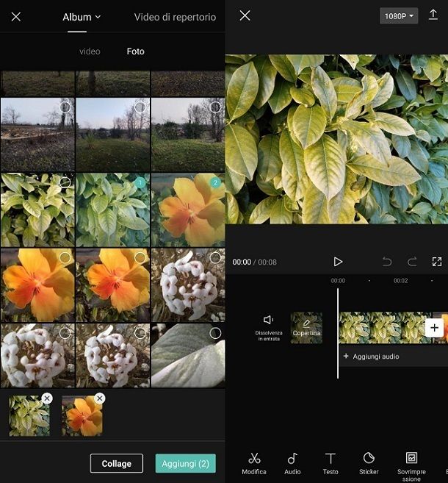Open the Modifica scissors tool
This screenshot has height=483, width=448.
click(x=254, y=462)
